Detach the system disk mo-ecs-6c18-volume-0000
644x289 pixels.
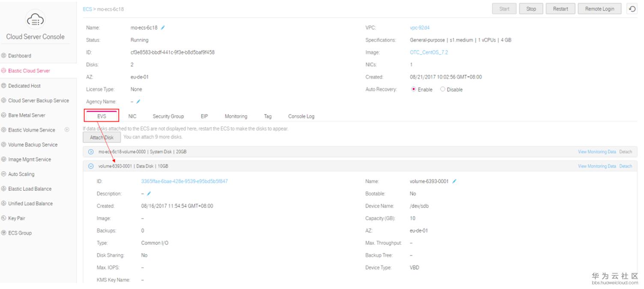pos(626,152)
